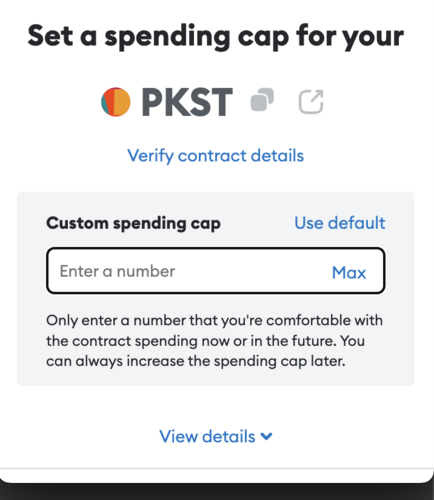Image resolution: width=434 pixels, height=500 pixels.
Task: Focus the Enter a number field
Action: [216, 271]
